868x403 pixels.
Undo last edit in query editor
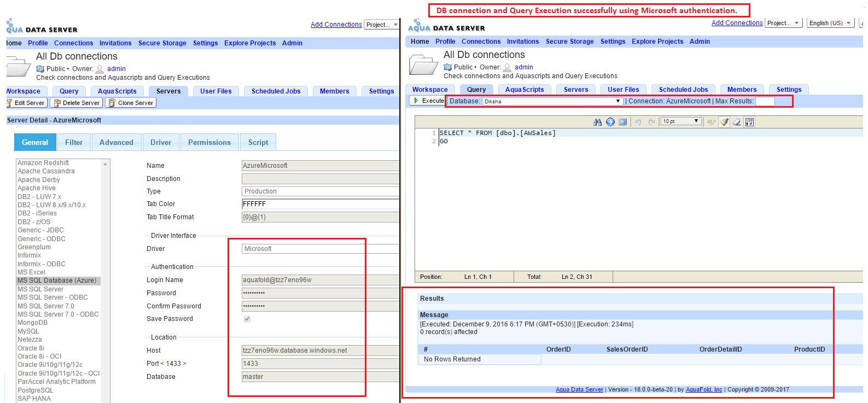coord(638,122)
